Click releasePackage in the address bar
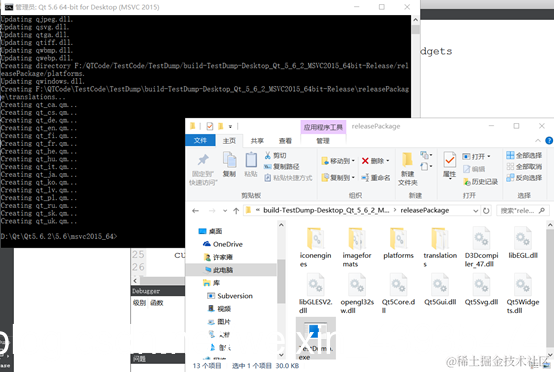 tap(425, 210)
